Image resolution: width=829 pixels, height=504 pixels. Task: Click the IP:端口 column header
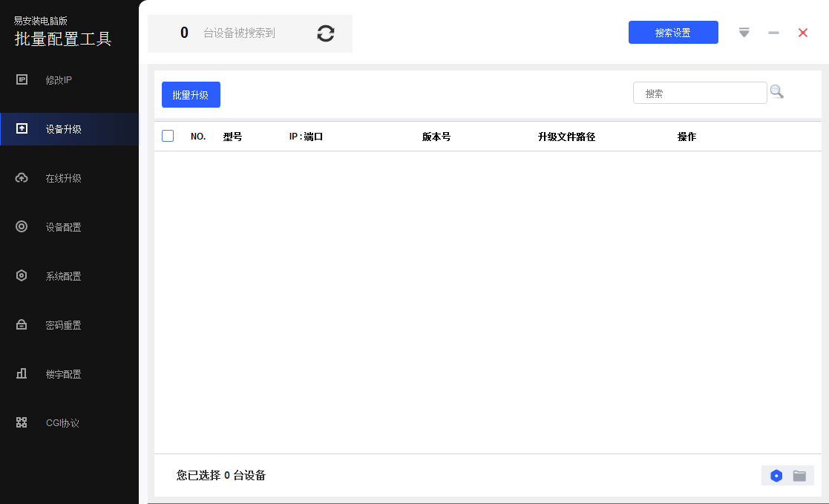[306, 137]
